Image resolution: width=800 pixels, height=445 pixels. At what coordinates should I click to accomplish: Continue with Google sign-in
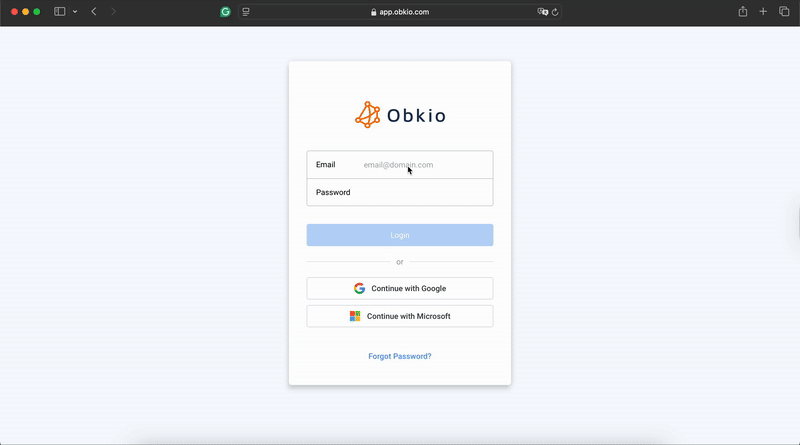point(399,288)
